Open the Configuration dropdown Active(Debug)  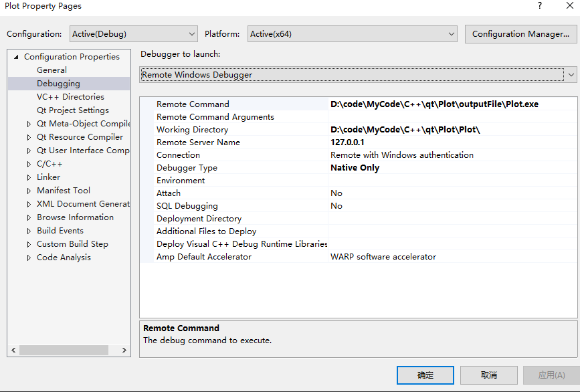coord(134,34)
